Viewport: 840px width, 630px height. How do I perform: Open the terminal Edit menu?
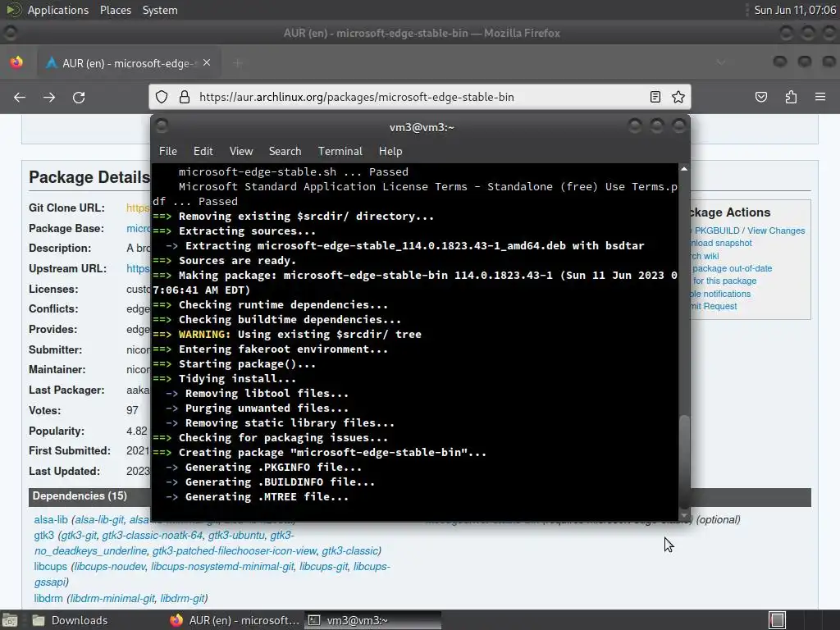(x=203, y=151)
